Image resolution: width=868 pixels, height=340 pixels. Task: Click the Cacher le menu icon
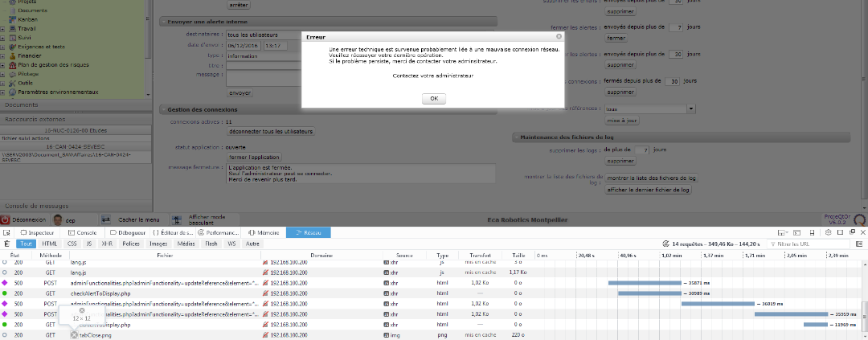pos(105,219)
